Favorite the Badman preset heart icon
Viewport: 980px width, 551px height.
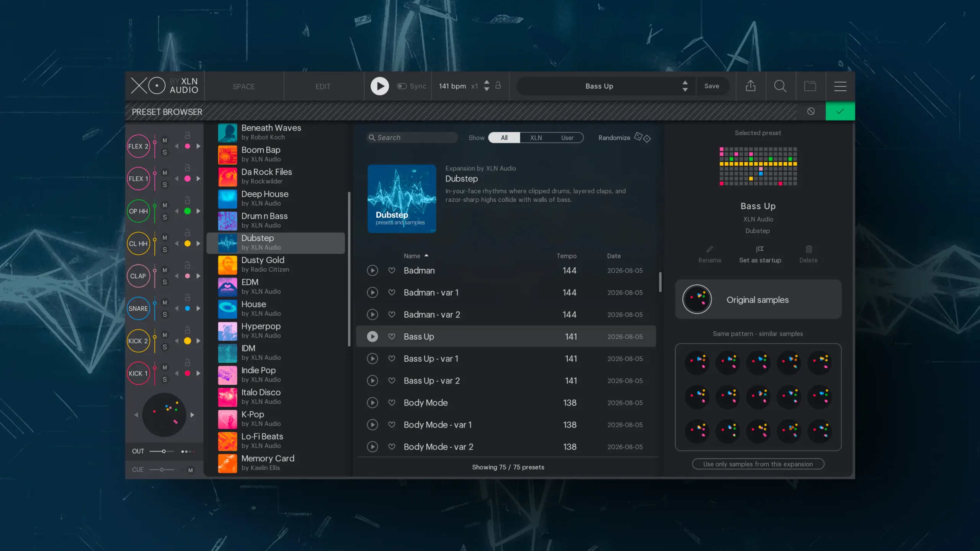click(x=392, y=271)
